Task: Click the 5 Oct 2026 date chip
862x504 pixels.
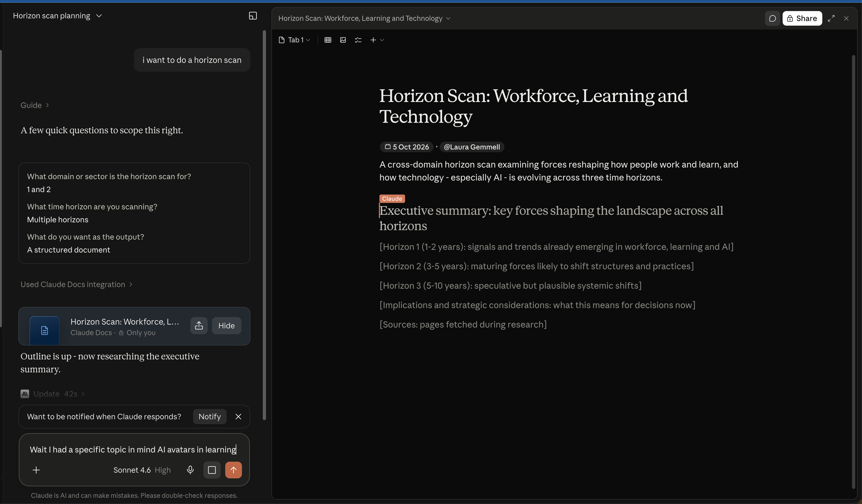Action: 407,147
